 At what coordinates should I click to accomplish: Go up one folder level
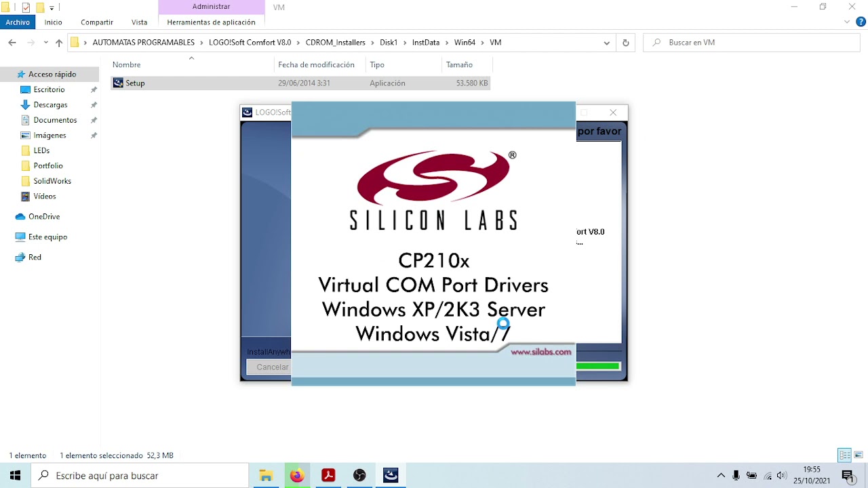tap(59, 42)
